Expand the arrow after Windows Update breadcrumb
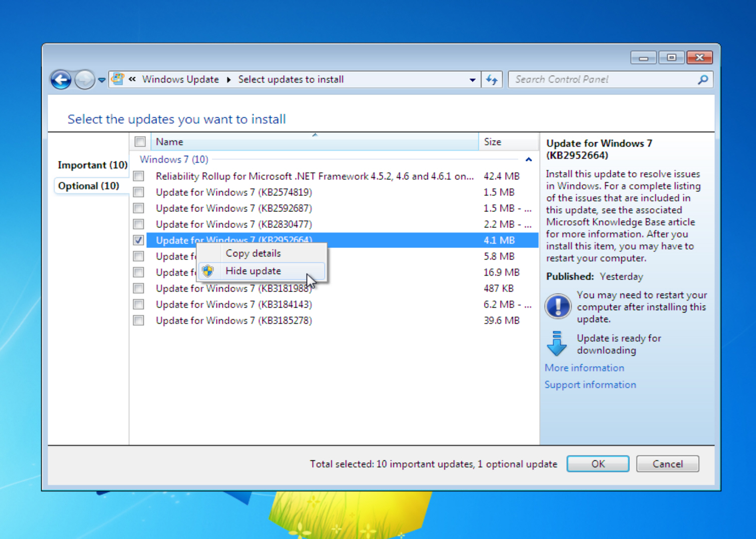Image resolution: width=756 pixels, height=539 pixels. click(229, 80)
